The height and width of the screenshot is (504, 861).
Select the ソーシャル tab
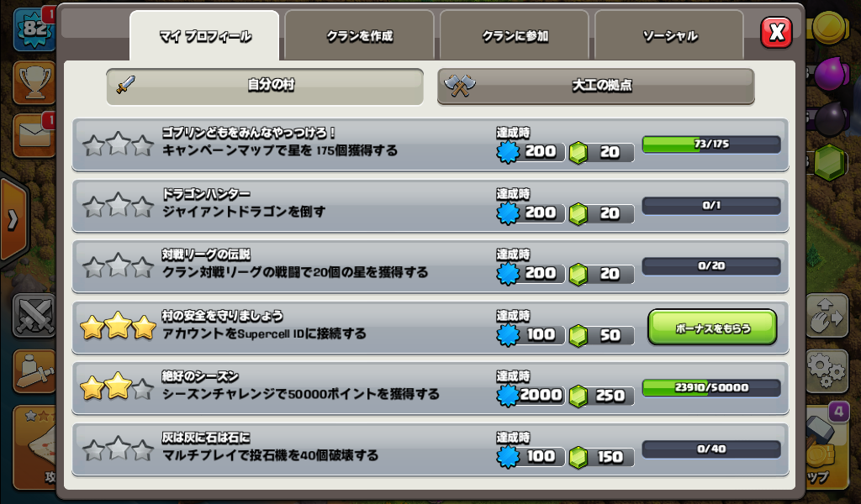click(669, 35)
